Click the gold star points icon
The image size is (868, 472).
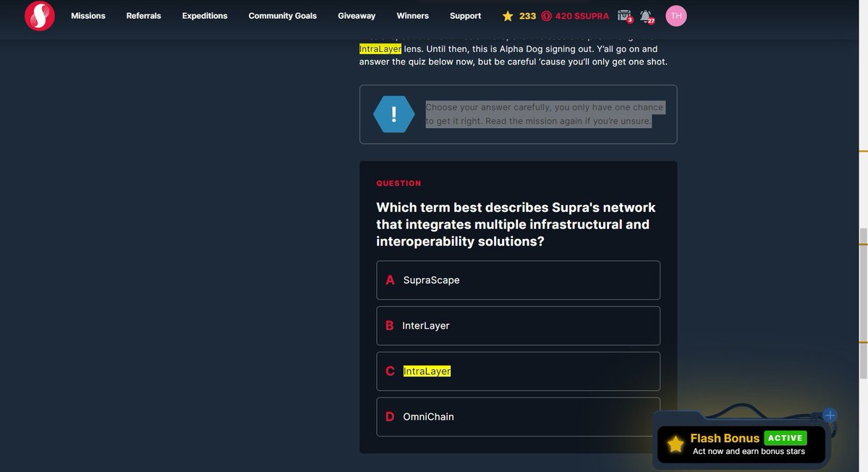(508, 15)
